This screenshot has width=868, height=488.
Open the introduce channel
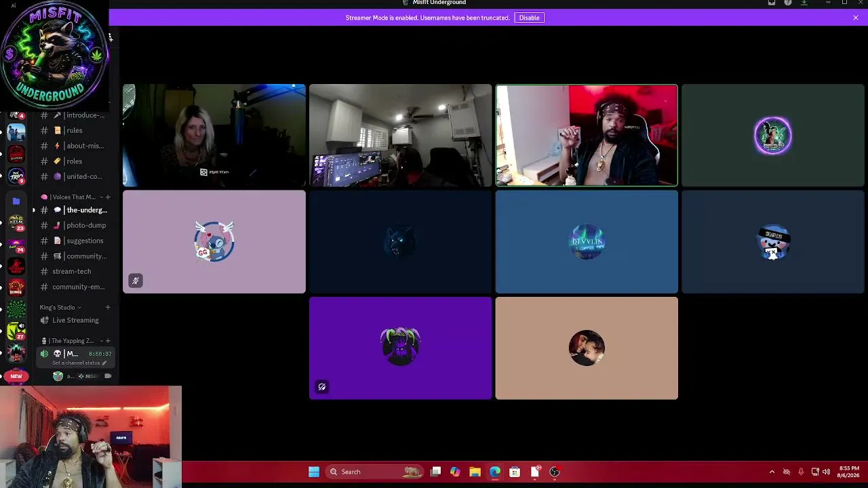[x=74, y=115]
